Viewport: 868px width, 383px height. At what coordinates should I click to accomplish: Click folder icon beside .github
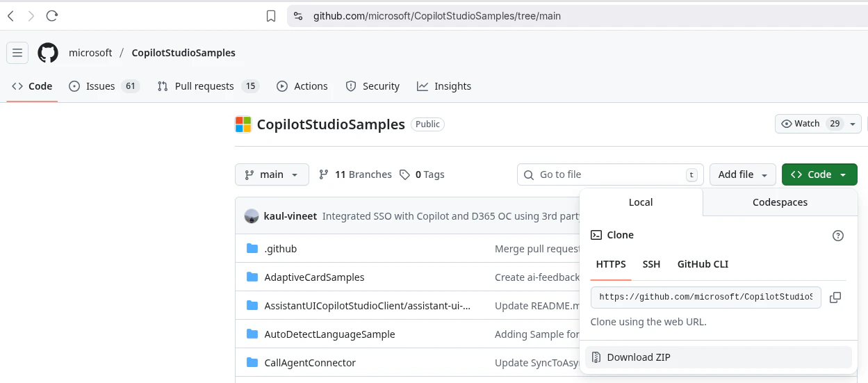click(252, 249)
